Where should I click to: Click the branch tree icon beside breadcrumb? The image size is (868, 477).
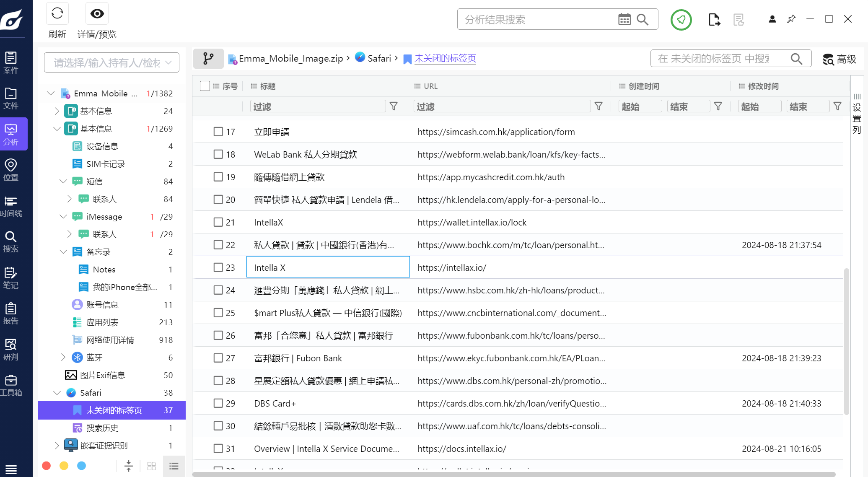(x=208, y=58)
